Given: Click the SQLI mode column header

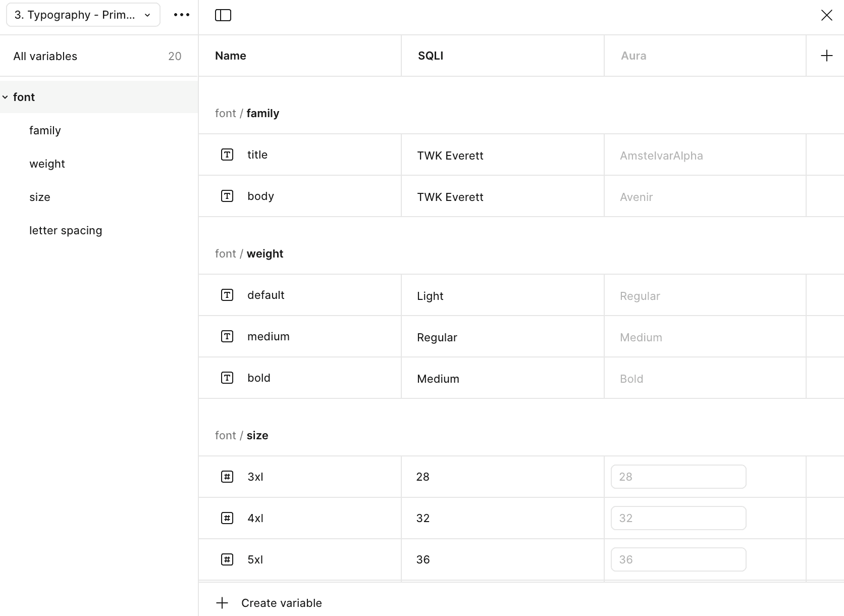Looking at the screenshot, I should pyautogui.click(x=431, y=56).
